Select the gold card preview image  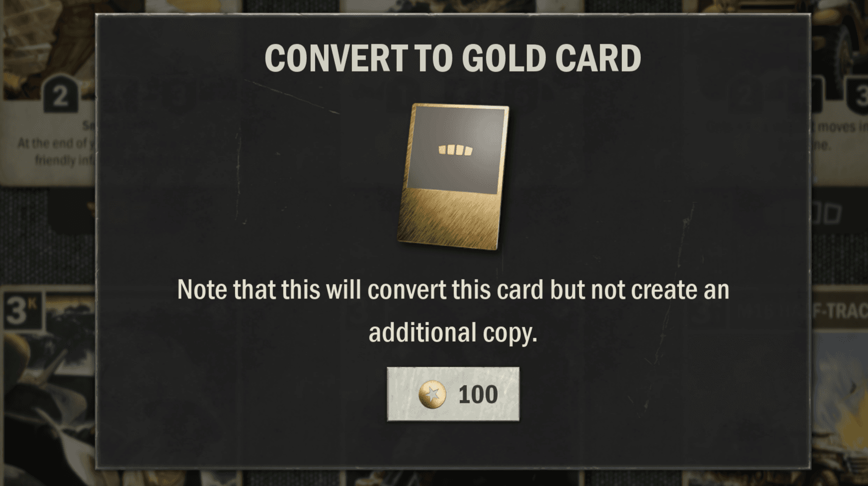453,177
